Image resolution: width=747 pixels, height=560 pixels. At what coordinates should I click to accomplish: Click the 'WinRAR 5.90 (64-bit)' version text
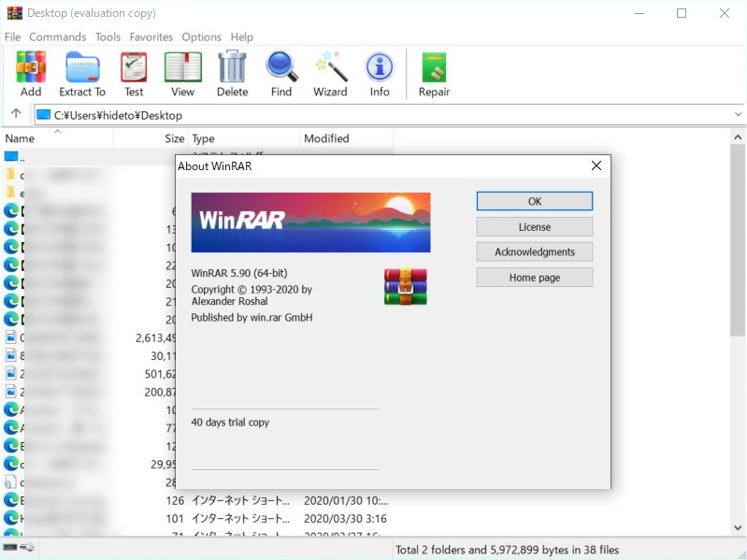pos(239,273)
